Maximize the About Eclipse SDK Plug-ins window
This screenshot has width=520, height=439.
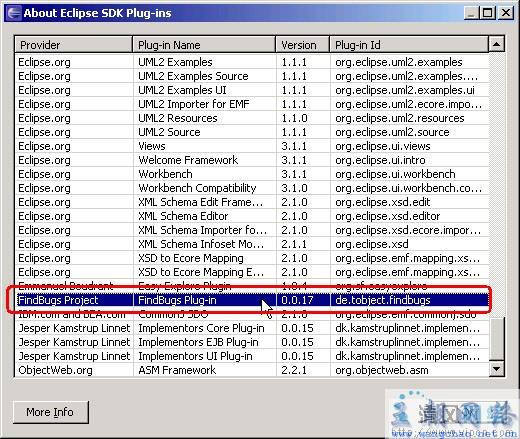487,13
